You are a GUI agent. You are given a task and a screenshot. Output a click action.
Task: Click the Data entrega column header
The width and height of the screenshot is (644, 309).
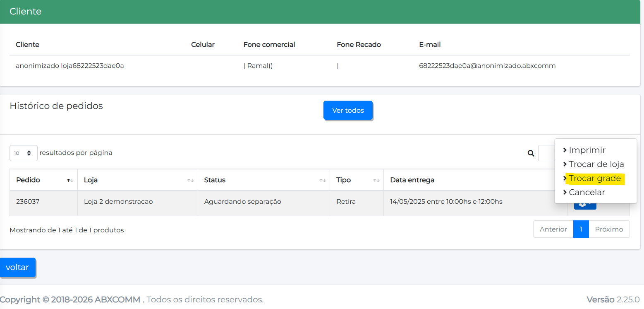point(412,180)
